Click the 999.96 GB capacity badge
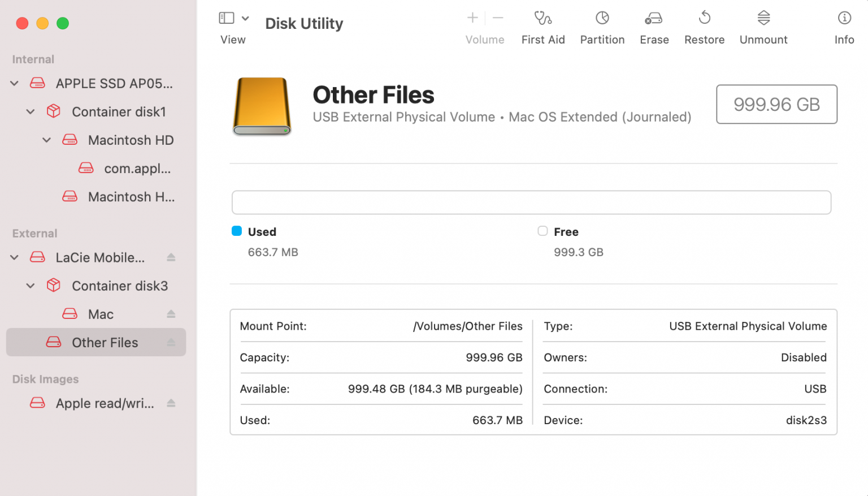 [x=776, y=104]
